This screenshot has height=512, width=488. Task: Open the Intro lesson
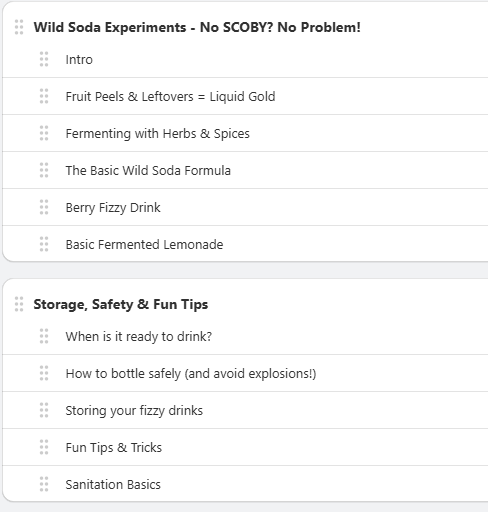[x=79, y=60]
